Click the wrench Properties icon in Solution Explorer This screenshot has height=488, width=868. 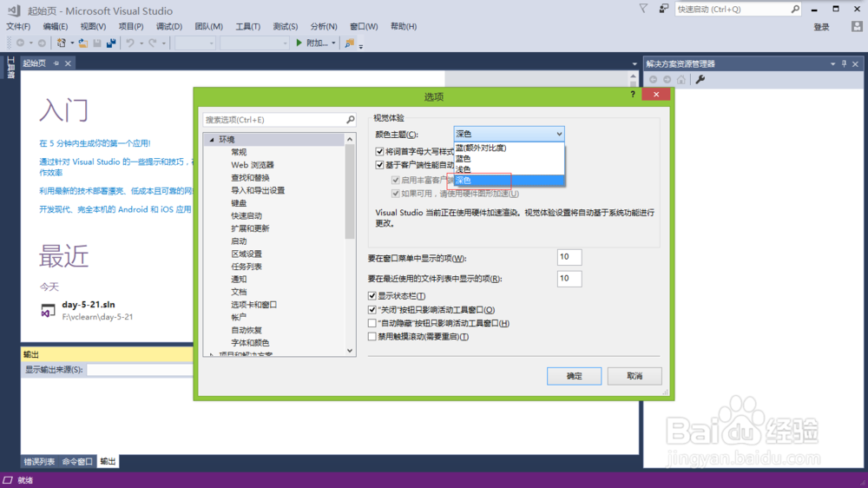coord(700,80)
